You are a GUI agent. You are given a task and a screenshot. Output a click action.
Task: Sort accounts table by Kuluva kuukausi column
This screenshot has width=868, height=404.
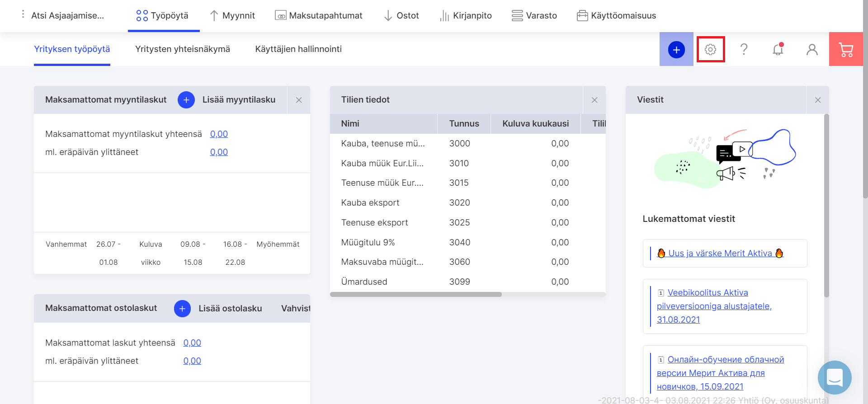[x=536, y=124]
